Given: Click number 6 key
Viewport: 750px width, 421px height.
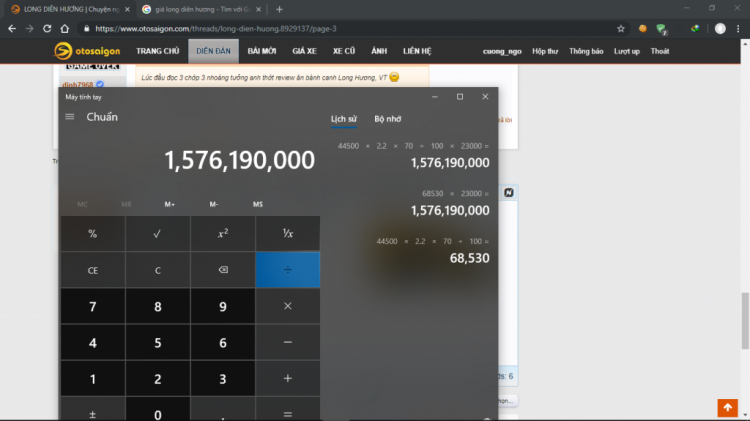Looking at the screenshot, I should 223,343.
